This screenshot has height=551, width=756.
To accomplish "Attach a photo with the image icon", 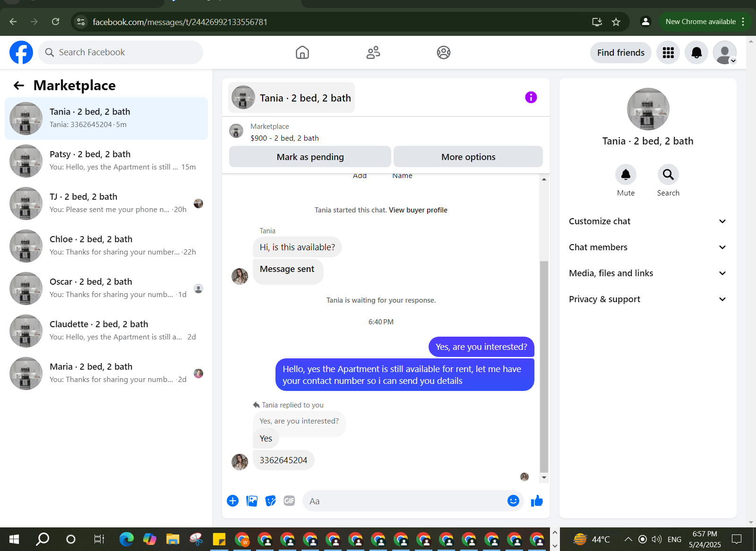I will click(252, 501).
